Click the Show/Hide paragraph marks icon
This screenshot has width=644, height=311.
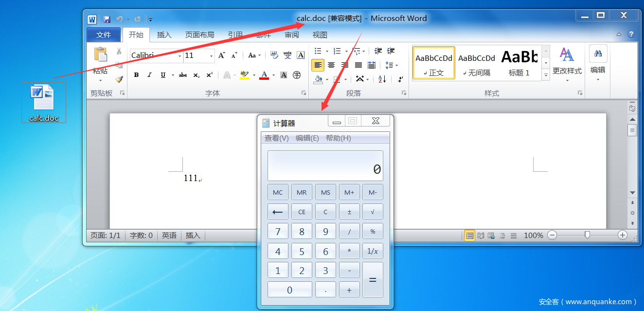click(x=400, y=79)
